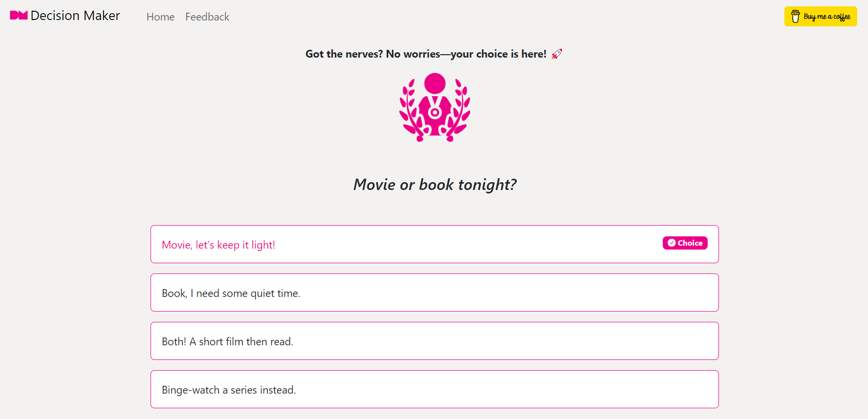
Task: Click the "Got the nerves?" headline text
Action: 425,54
